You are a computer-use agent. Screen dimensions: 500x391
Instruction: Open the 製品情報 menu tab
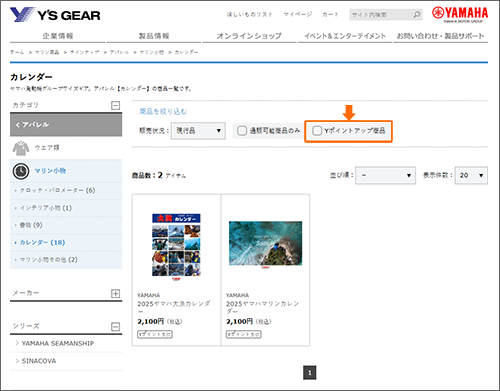[x=154, y=36]
